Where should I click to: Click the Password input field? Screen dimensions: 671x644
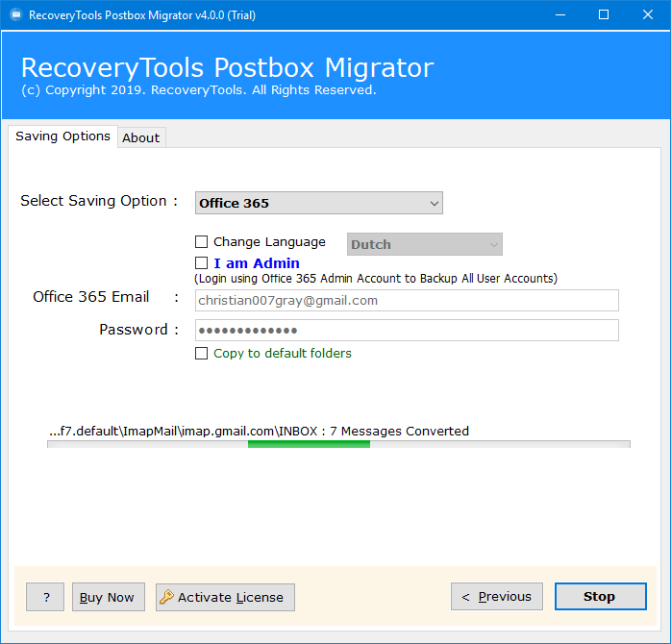click(x=407, y=331)
